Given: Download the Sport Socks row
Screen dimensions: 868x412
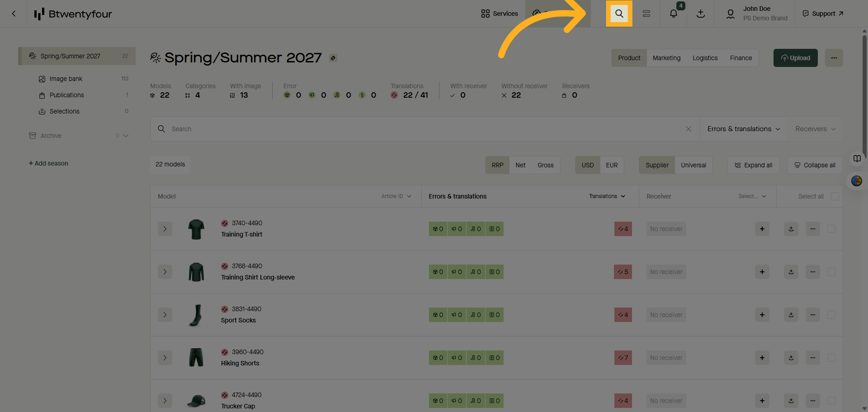Looking at the screenshot, I should [x=791, y=315].
